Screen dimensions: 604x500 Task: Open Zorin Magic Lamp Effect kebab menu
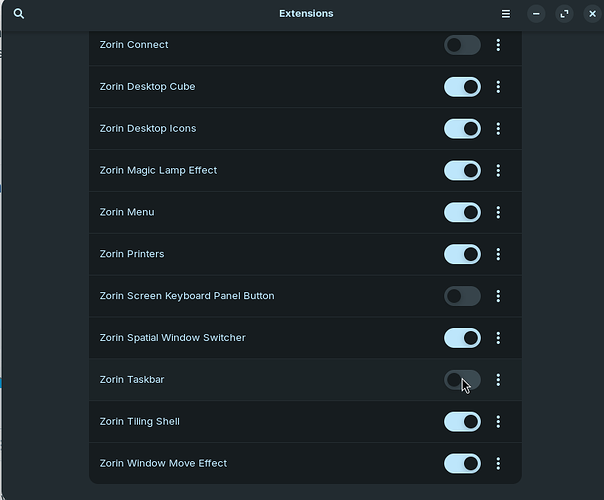coord(498,171)
